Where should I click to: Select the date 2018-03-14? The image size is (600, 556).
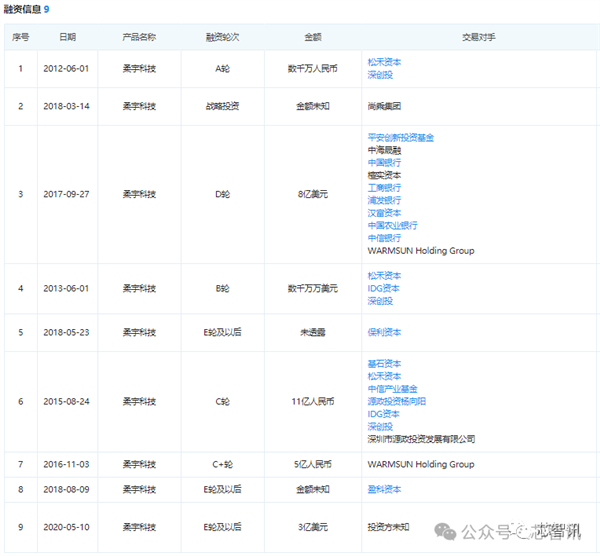66,106
